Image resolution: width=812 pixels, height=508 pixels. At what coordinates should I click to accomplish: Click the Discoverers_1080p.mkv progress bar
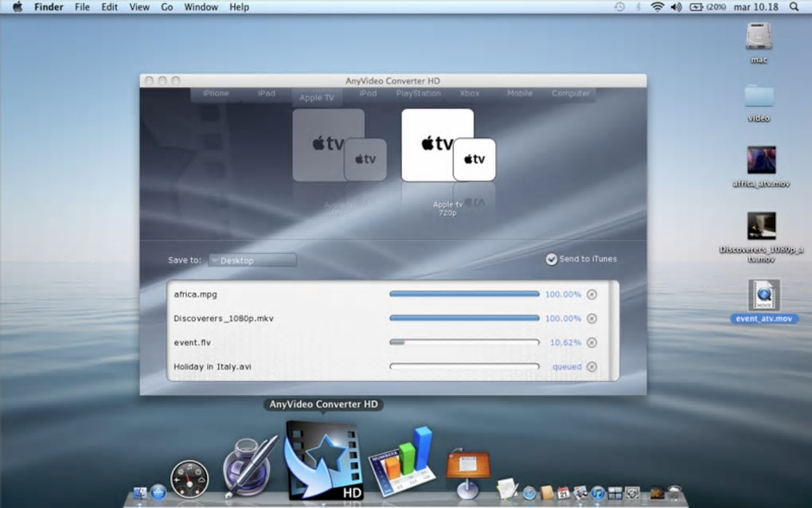[x=465, y=318]
